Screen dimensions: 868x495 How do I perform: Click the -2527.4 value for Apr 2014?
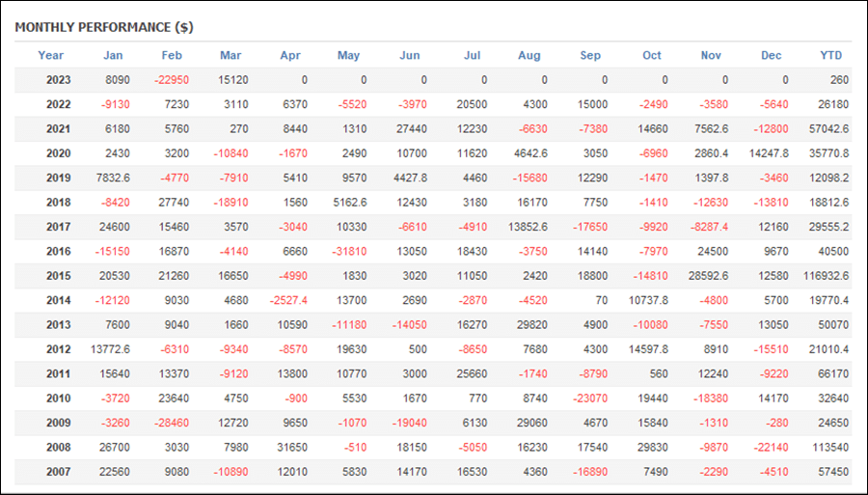[x=288, y=300]
